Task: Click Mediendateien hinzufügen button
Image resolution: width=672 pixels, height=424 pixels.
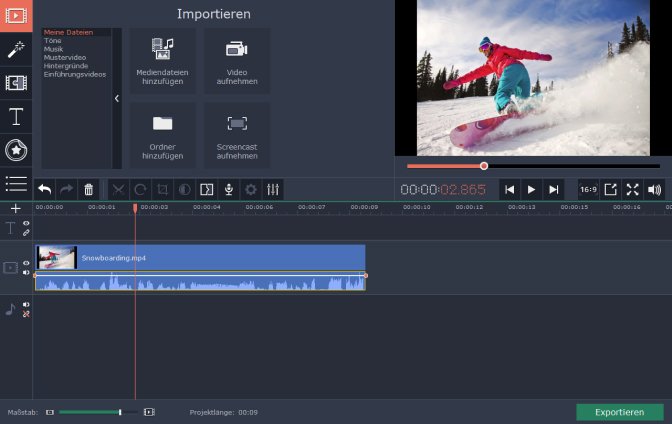Action: point(162,61)
